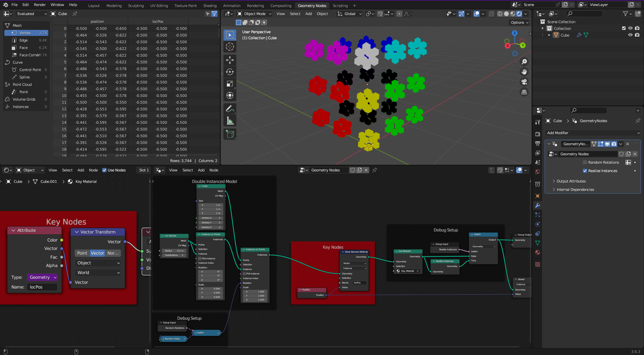Enable the Random Rotations checkbox

coord(585,162)
